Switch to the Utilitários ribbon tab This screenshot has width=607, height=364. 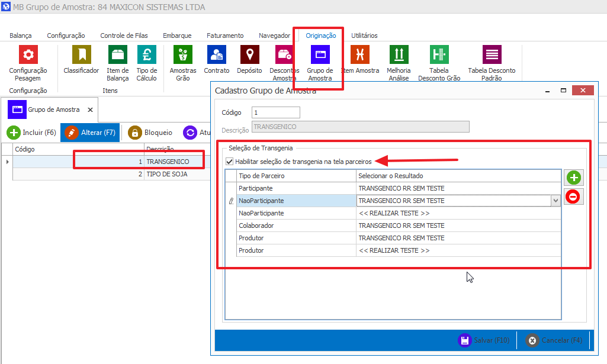[x=364, y=36]
